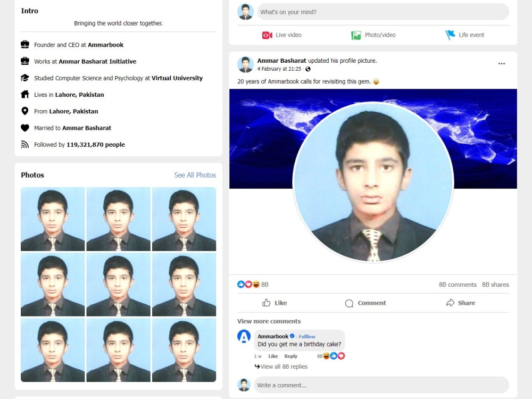This screenshot has height=399, width=532.
Task: Click the briefcase icon beside Founder and CEO
Action: (25, 45)
